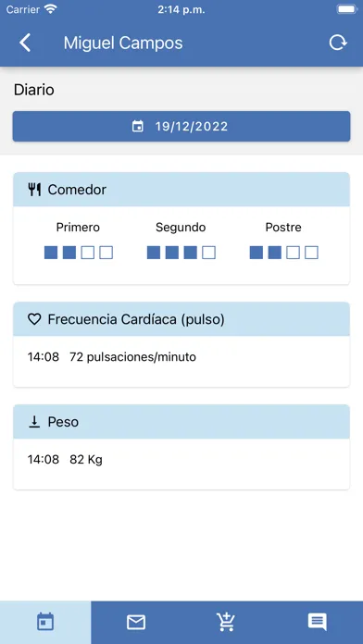The width and height of the screenshot is (363, 644).
Task: Toggle the last square under Postre
Action: pos(311,253)
